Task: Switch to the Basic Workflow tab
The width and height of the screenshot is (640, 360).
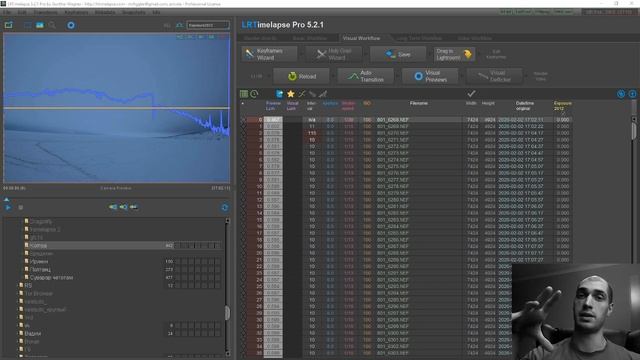Action: 310,38
